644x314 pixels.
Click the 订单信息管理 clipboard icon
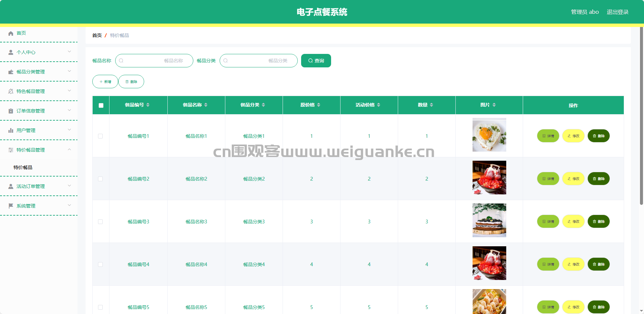coord(11,111)
